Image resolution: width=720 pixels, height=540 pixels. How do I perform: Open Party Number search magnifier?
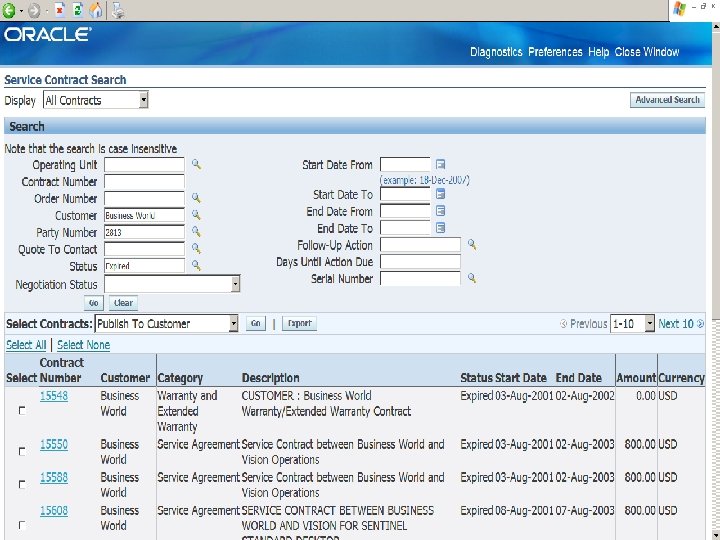click(x=196, y=231)
